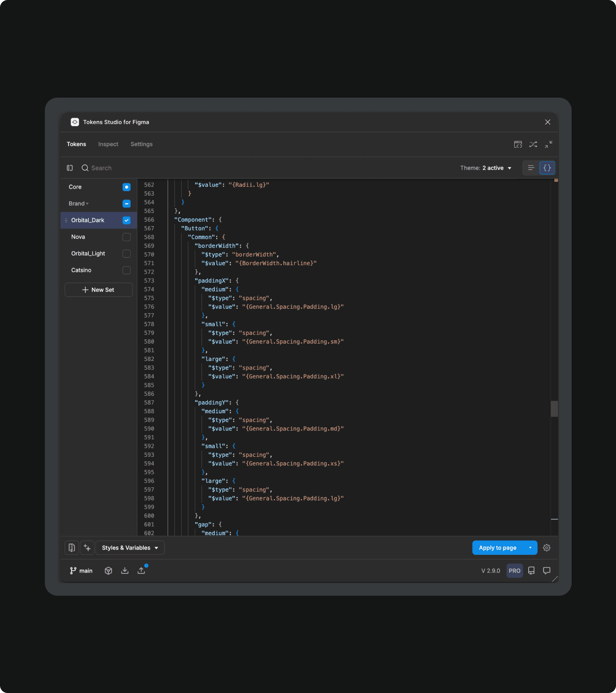Select the Orbital_Light token set
The height and width of the screenshot is (693, 616).
88,254
